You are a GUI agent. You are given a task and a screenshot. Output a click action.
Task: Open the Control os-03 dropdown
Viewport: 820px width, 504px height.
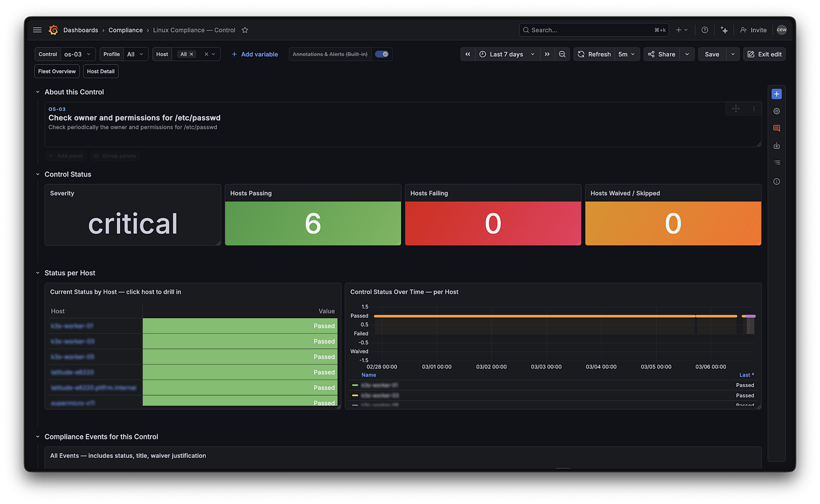tap(78, 54)
